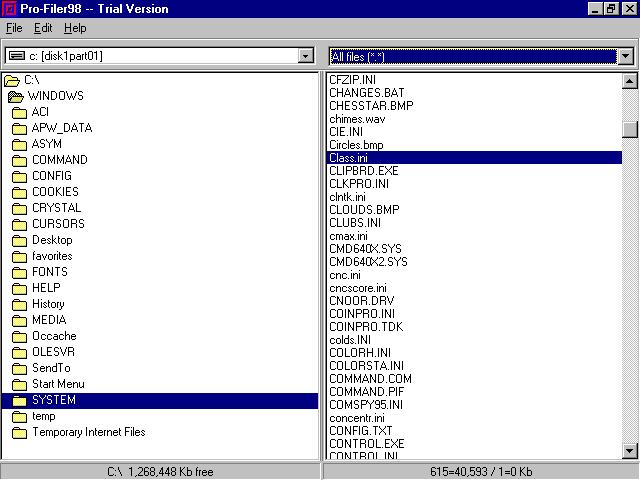Open the Edit menu

(43, 28)
